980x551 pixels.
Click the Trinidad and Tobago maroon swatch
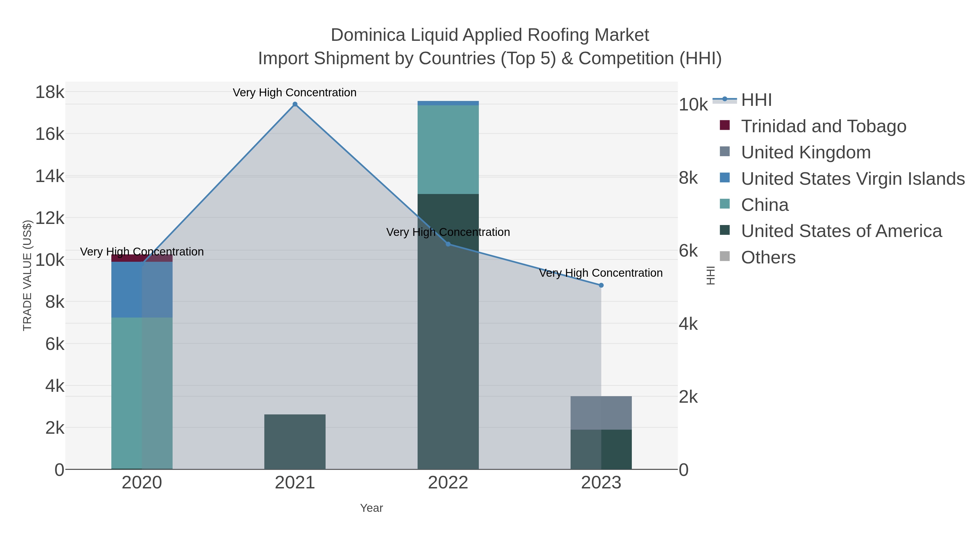pos(725,125)
